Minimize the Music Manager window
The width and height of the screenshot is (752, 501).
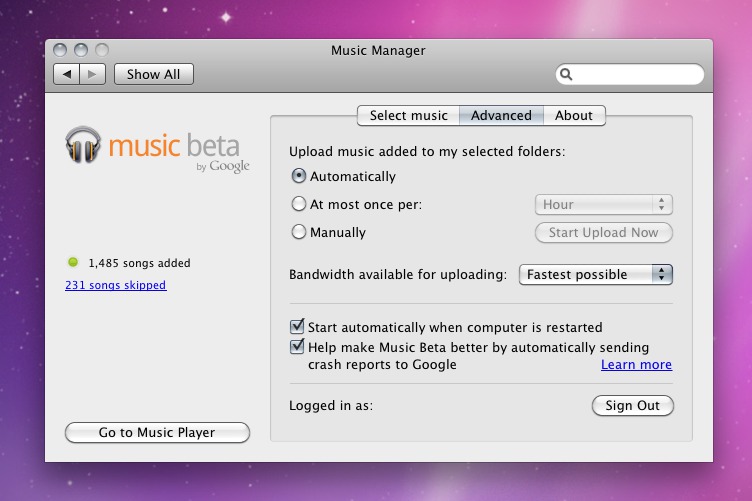click(x=81, y=50)
